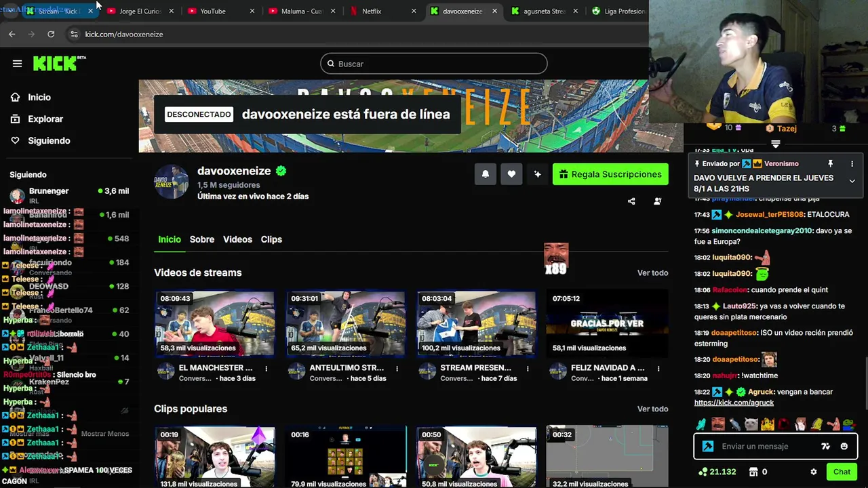Click the sparkle icon next to follow heart
This screenshot has height=488, width=868.
(537, 174)
